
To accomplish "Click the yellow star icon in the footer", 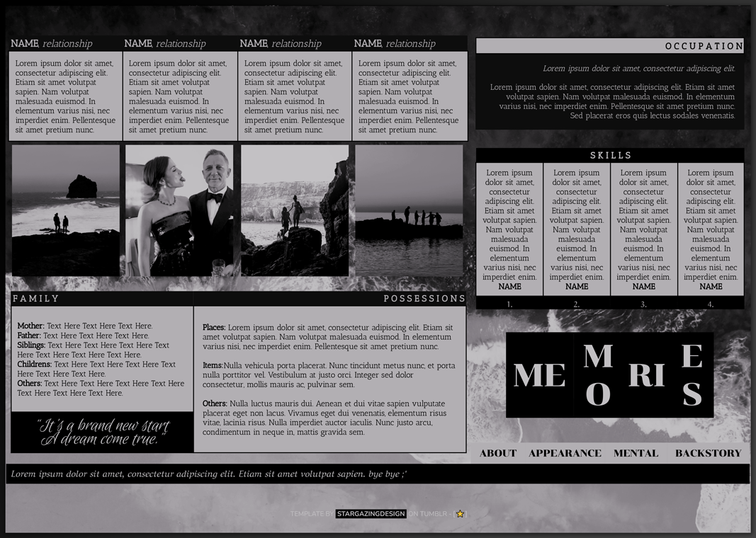I will coord(460,514).
